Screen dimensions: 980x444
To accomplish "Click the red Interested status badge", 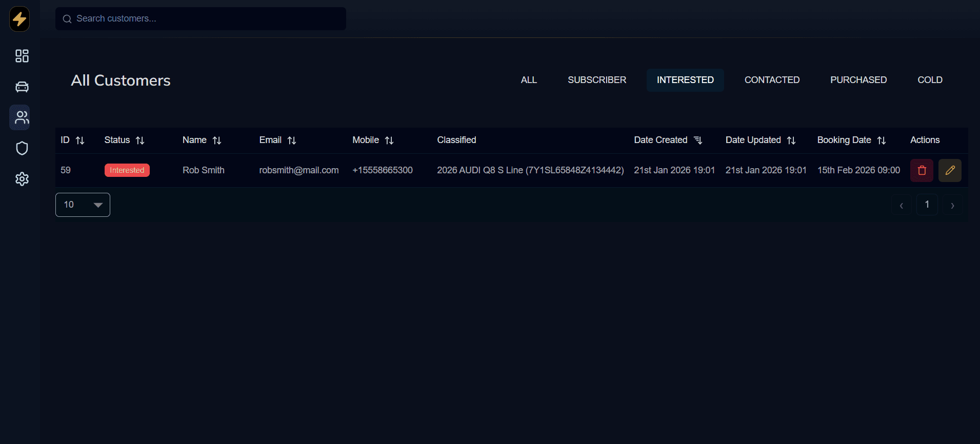I will [x=127, y=170].
